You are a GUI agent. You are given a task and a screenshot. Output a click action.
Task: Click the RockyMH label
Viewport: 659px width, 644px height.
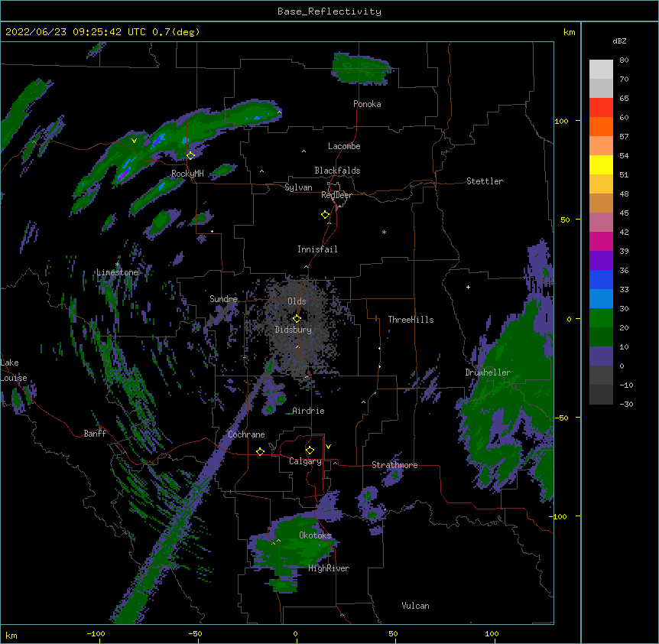pos(187,174)
